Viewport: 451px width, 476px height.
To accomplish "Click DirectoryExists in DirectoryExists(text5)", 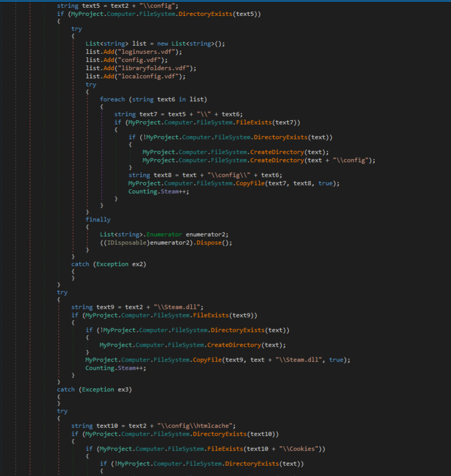I will click(206, 14).
